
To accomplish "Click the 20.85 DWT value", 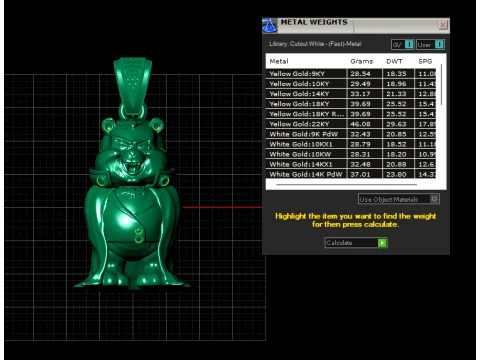I will coord(396,134).
